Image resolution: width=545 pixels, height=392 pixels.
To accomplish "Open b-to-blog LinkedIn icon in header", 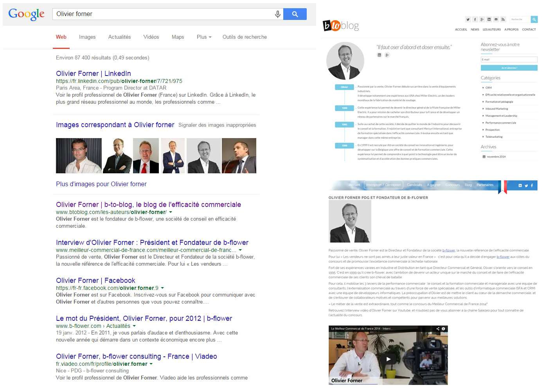I will point(489,19).
